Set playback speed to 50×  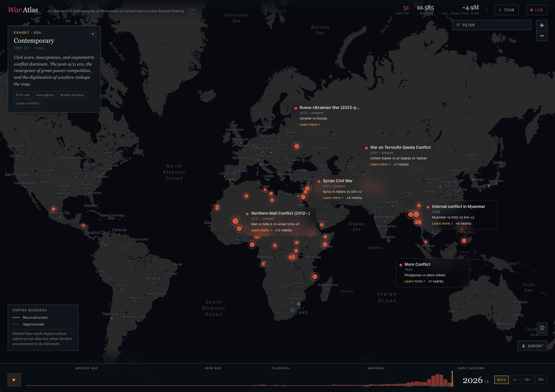[x=541, y=380]
